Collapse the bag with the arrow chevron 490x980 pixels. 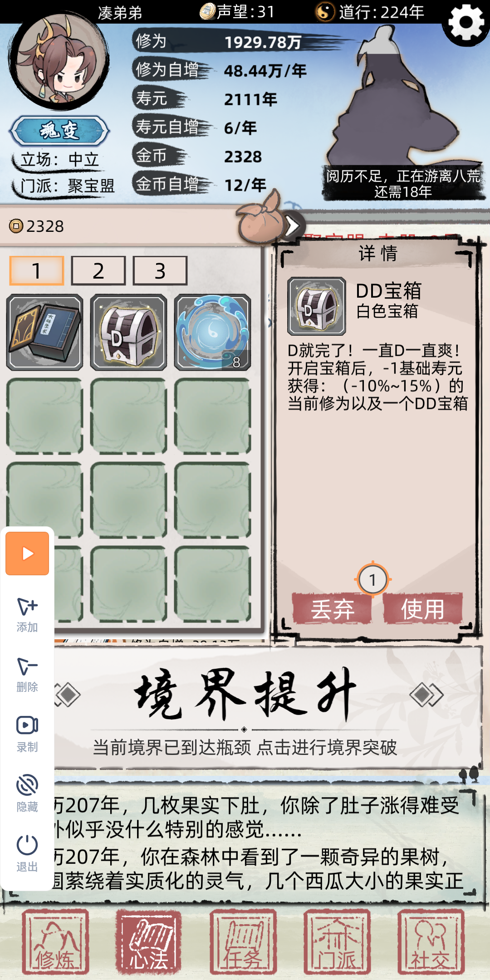(293, 225)
